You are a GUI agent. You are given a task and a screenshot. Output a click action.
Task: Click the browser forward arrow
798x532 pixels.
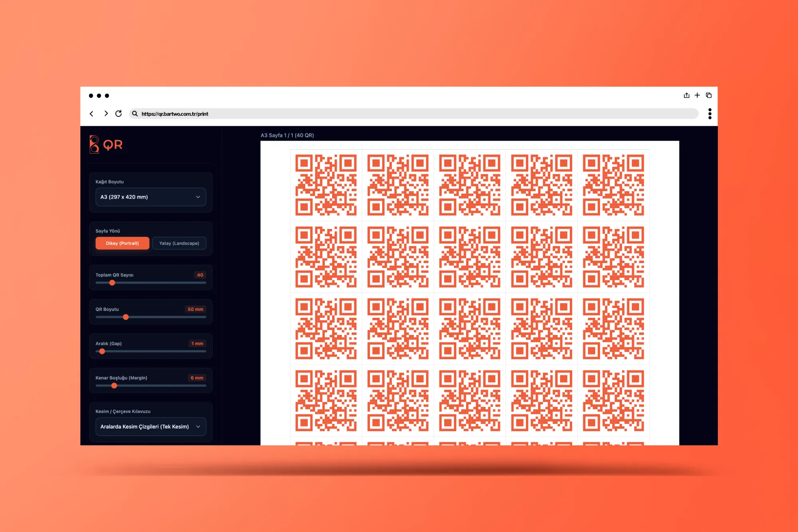(x=106, y=113)
